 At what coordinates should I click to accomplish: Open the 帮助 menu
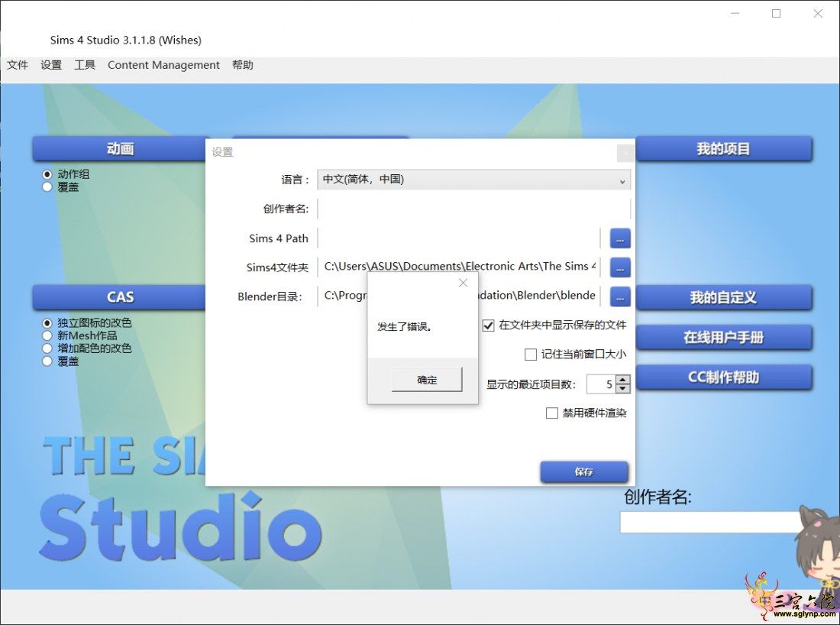(243, 65)
